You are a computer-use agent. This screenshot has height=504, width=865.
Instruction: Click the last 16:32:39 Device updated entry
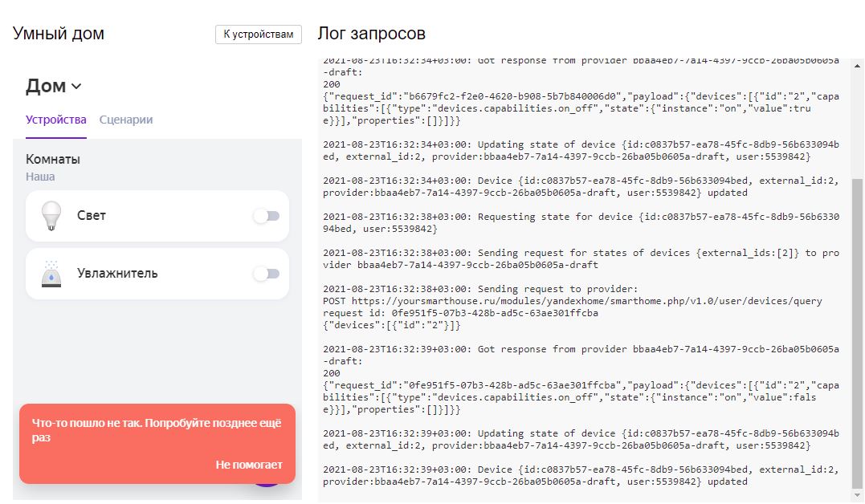(x=581, y=475)
